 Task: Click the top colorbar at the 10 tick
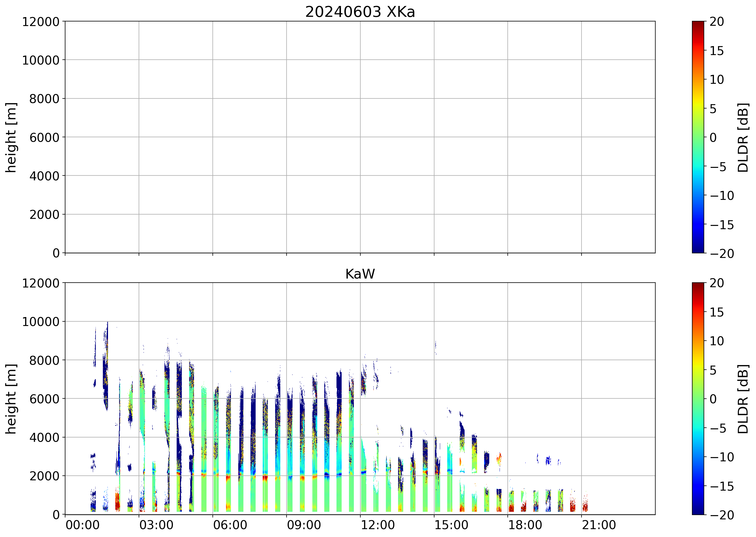click(698, 79)
